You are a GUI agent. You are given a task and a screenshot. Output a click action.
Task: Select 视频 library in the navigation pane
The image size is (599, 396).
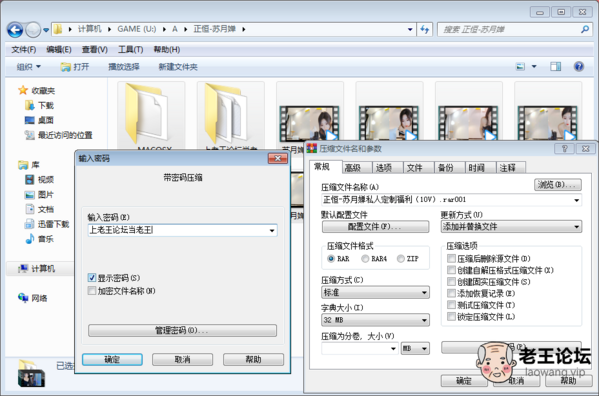pyautogui.click(x=39, y=179)
